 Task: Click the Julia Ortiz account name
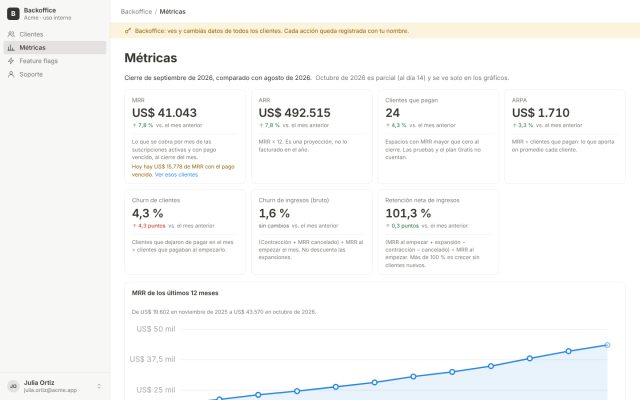pyautogui.click(x=39, y=382)
